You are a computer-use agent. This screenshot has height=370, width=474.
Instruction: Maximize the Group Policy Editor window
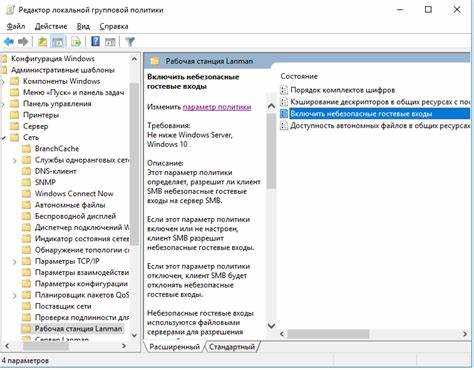(x=428, y=10)
